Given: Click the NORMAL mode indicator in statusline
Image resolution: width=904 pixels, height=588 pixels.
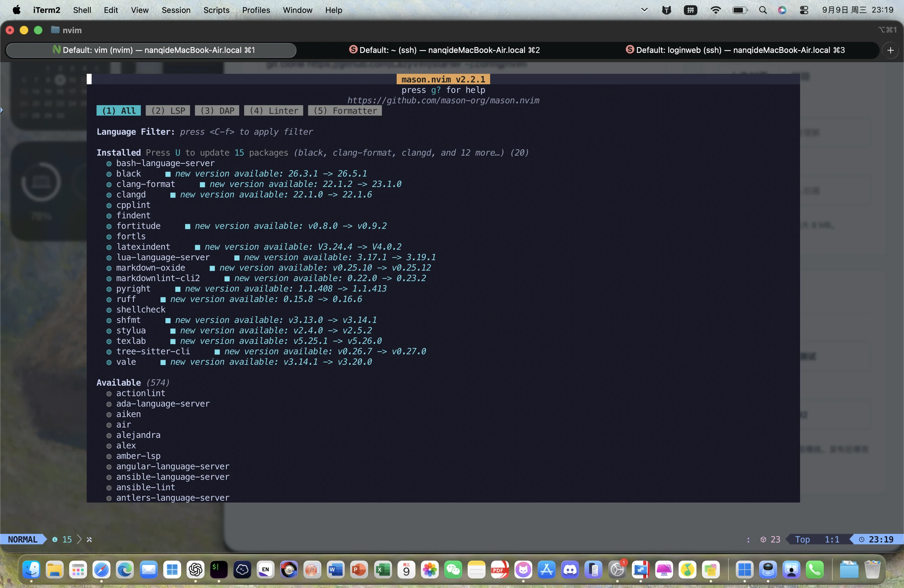Looking at the screenshot, I should tap(22, 539).
